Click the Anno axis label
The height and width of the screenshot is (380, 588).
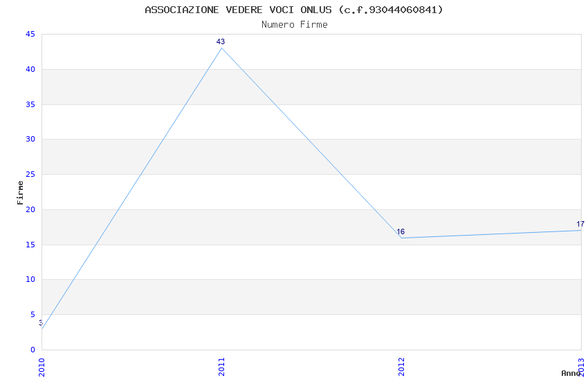coord(571,373)
